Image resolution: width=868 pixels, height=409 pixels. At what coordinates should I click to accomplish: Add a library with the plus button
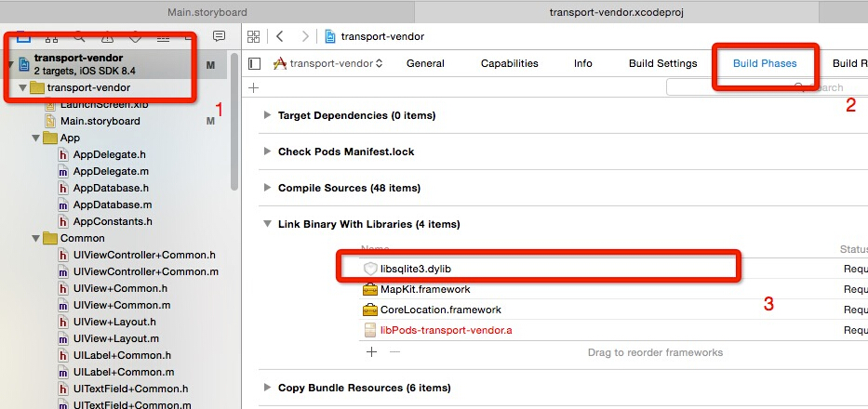click(371, 352)
